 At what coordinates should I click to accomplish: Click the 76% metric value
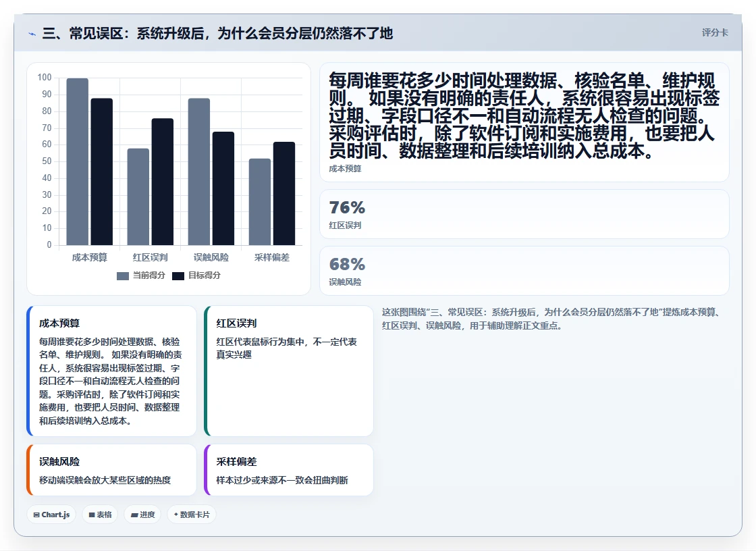(347, 207)
